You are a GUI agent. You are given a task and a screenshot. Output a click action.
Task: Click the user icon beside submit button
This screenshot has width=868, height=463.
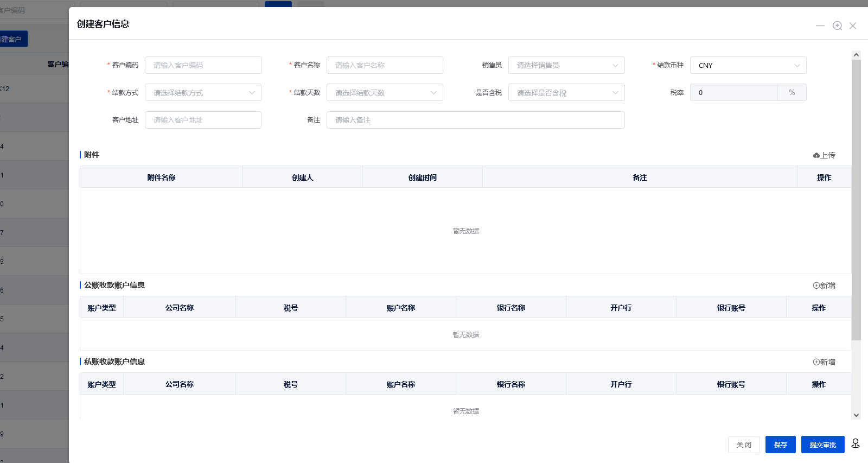856,443
